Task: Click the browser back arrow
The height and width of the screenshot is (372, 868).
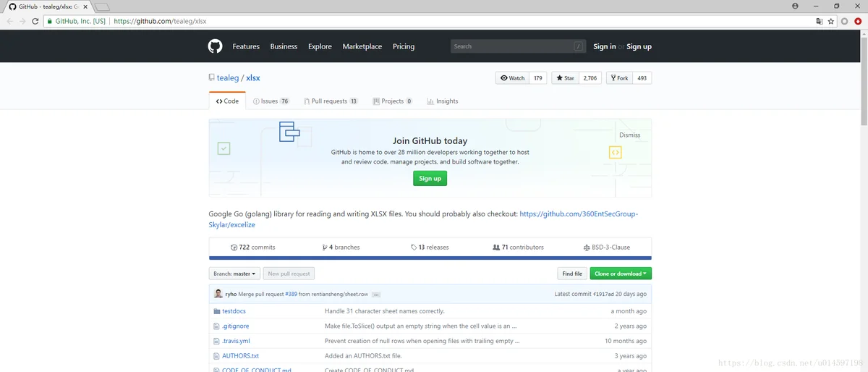Action: click(x=9, y=21)
